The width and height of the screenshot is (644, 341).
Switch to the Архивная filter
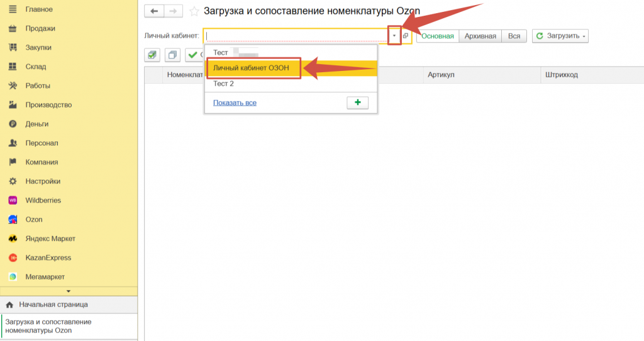pyautogui.click(x=480, y=36)
